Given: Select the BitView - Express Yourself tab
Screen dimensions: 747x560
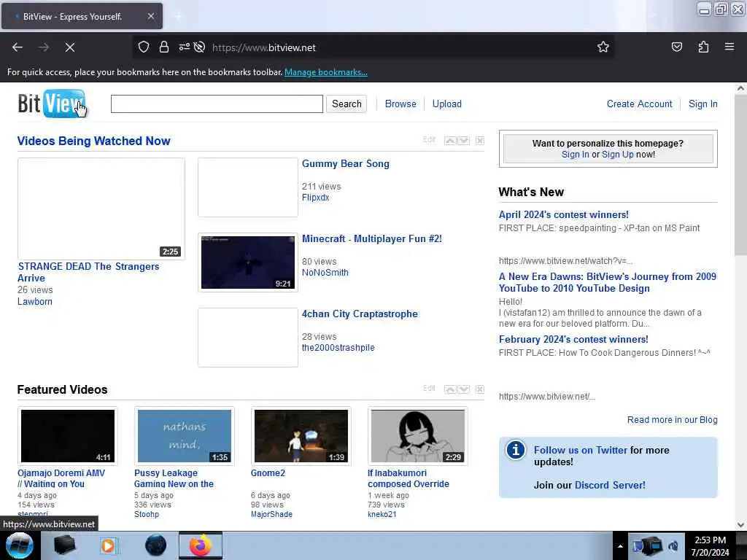Looking at the screenshot, I should (x=82, y=16).
